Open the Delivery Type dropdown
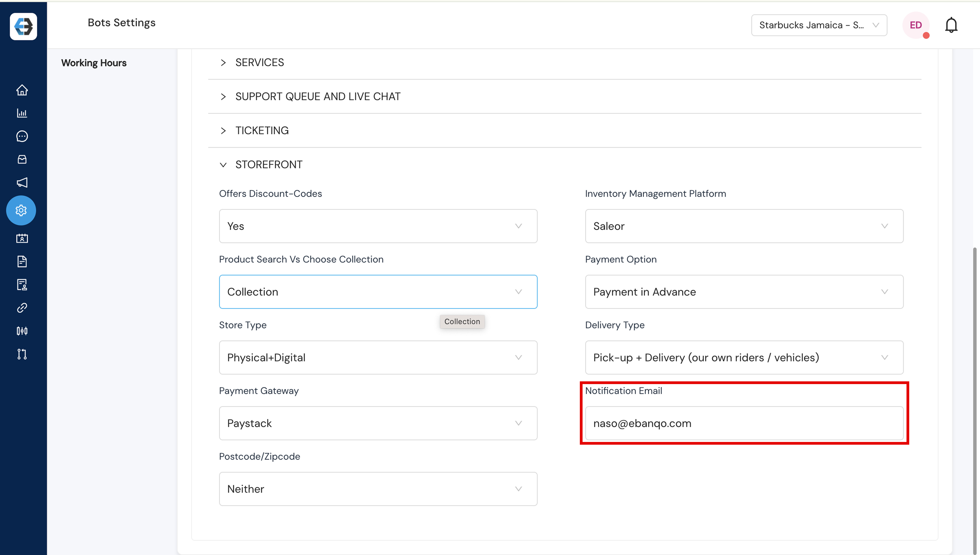Screen dimensions: 980x555 point(744,358)
